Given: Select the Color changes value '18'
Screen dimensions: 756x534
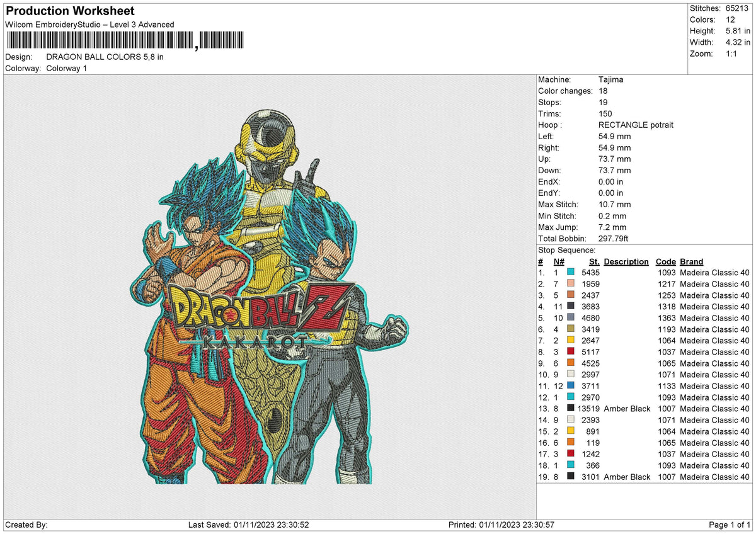Looking at the screenshot, I should pyautogui.click(x=604, y=91).
